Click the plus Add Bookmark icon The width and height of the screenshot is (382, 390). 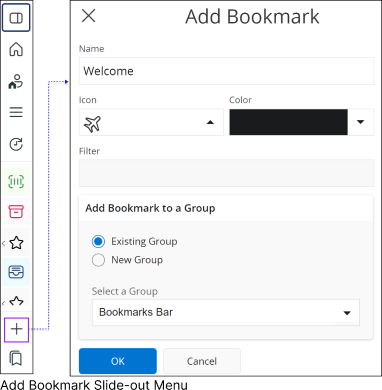16,330
